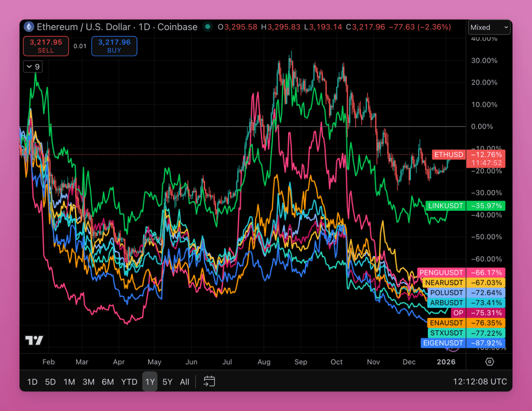Click the TradingView logo

tap(34, 341)
